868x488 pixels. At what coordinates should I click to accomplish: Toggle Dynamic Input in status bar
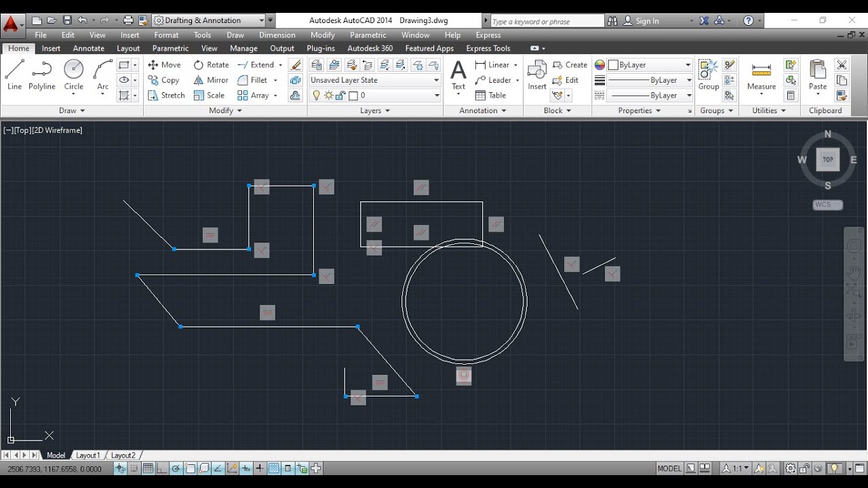click(245, 468)
